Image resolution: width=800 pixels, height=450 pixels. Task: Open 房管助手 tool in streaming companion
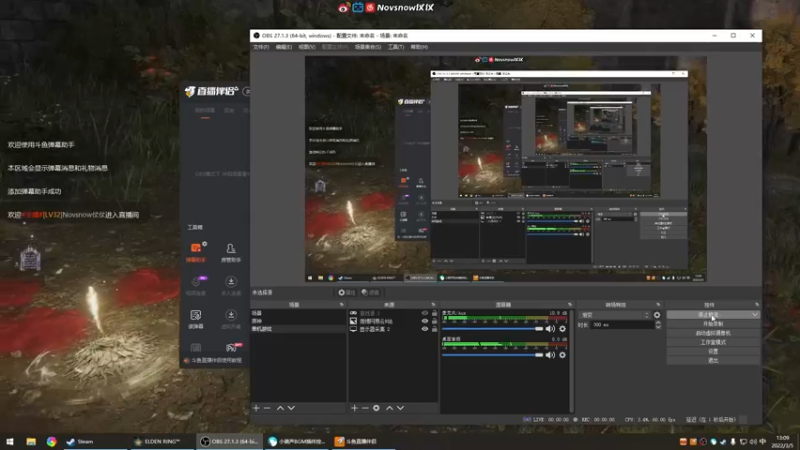click(x=231, y=252)
